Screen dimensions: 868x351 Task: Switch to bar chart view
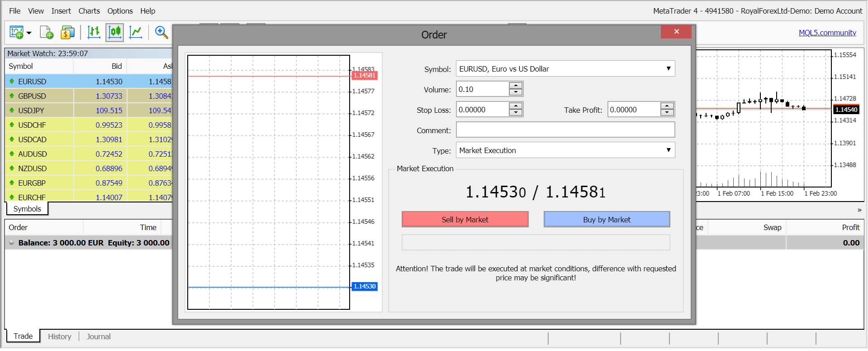click(x=94, y=32)
